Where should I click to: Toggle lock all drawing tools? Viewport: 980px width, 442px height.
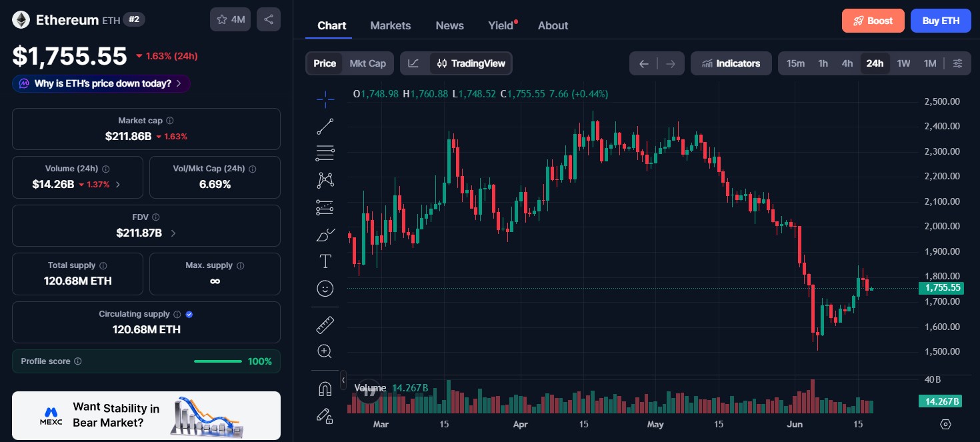click(x=325, y=416)
